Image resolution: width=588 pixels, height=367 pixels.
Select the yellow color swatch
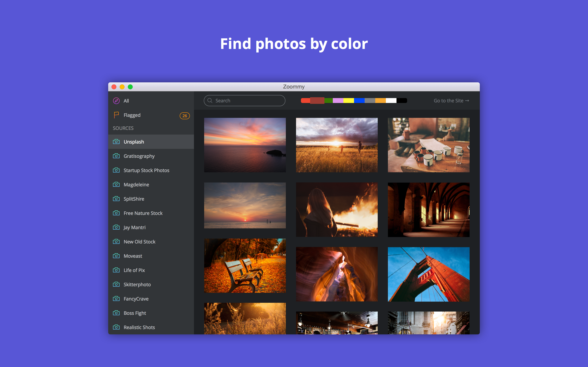(x=349, y=101)
